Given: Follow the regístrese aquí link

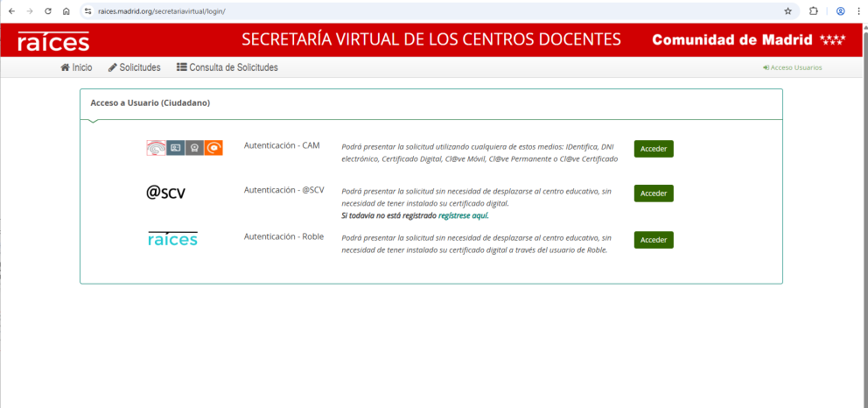Looking at the screenshot, I should pos(464,215).
